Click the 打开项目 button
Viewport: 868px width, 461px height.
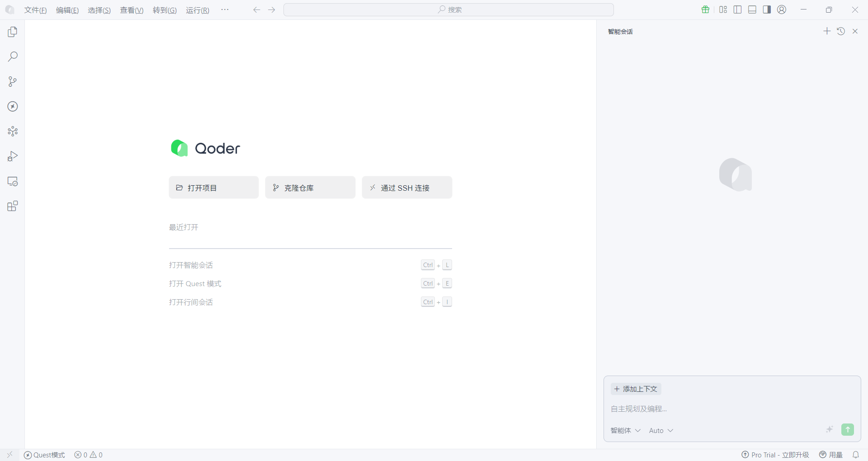pyautogui.click(x=214, y=188)
